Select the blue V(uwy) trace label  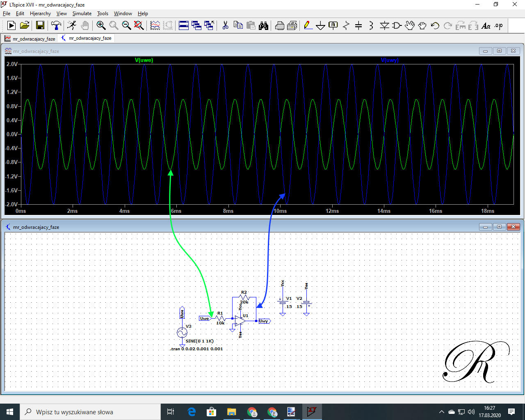(x=390, y=60)
